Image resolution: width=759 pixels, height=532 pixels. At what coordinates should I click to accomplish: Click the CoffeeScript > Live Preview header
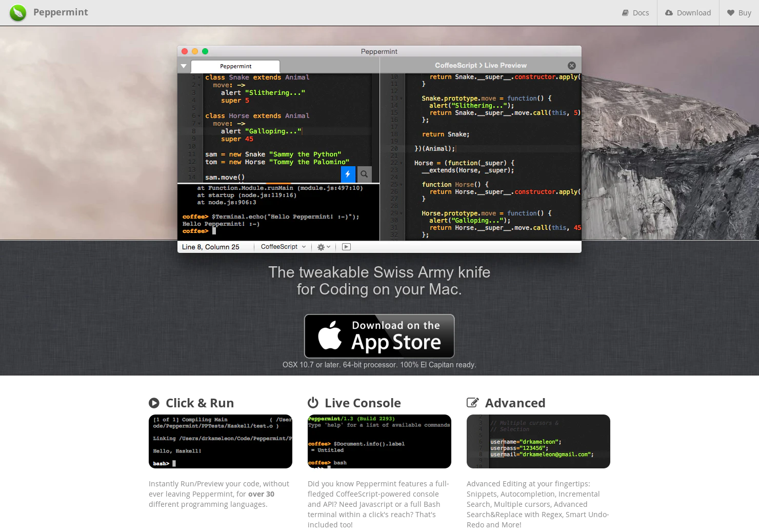[481, 65]
